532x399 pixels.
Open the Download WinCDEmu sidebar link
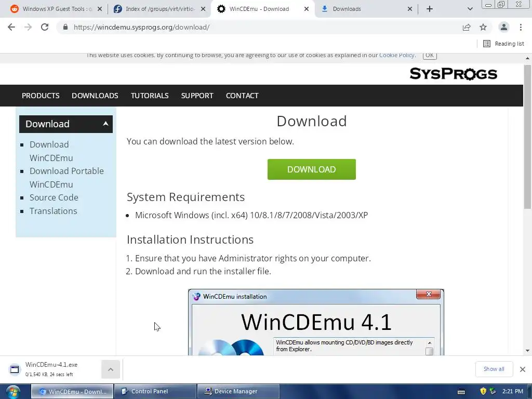pos(51,151)
